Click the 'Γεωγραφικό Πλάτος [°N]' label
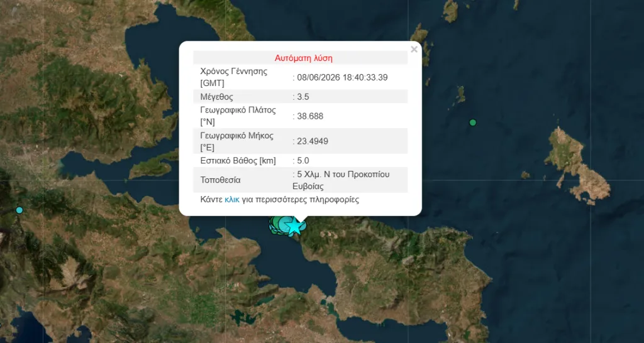Viewport: 644px width, 343px height. 238,116
